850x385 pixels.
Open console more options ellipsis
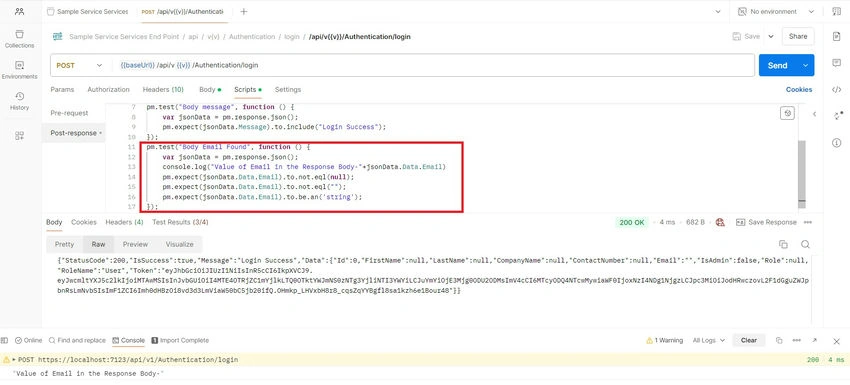[x=796, y=341]
